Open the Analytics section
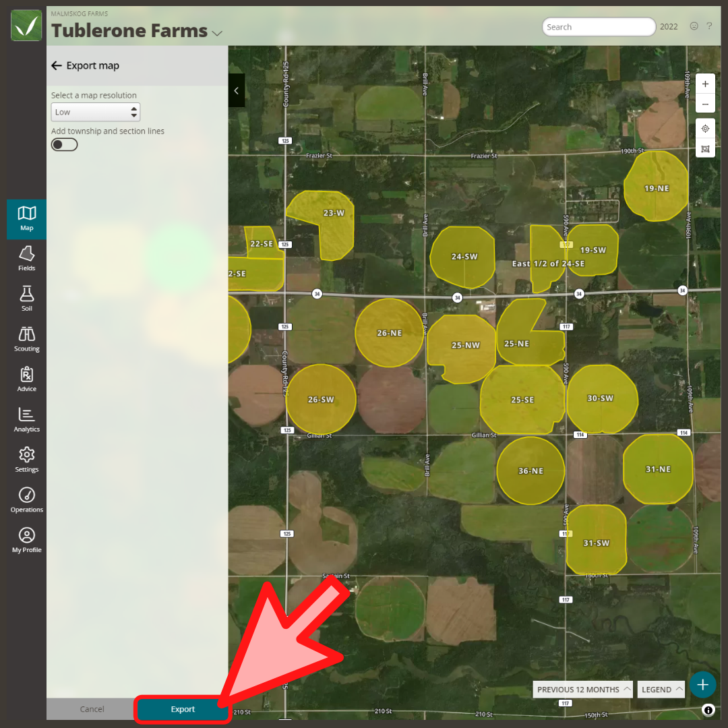 coord(26,420)
